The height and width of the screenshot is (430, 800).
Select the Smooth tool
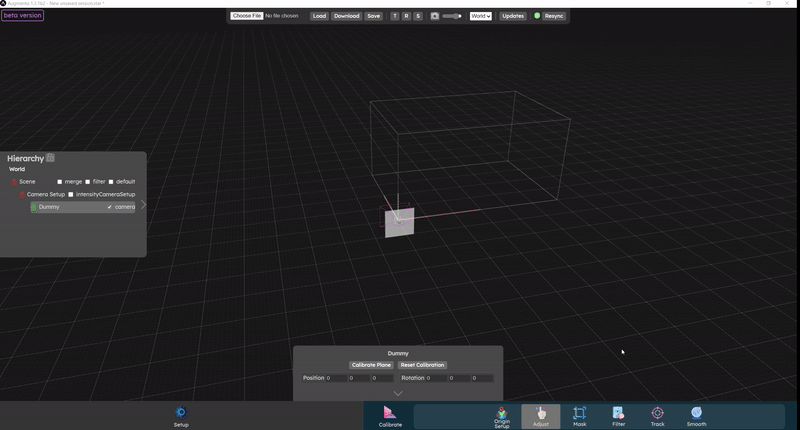[x=696, y=414]
